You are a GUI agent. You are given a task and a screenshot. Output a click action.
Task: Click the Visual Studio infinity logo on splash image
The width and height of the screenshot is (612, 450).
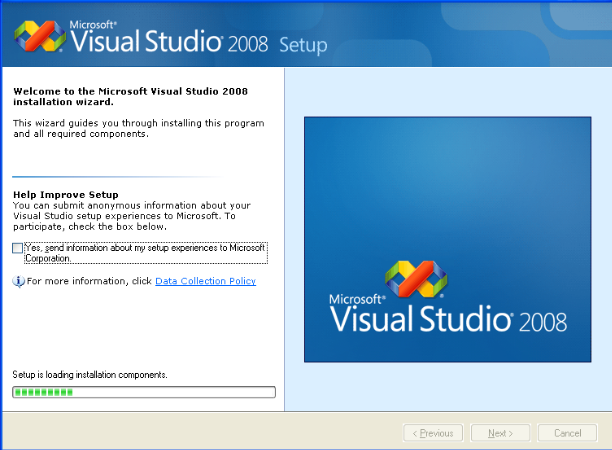tap(416, 279)
